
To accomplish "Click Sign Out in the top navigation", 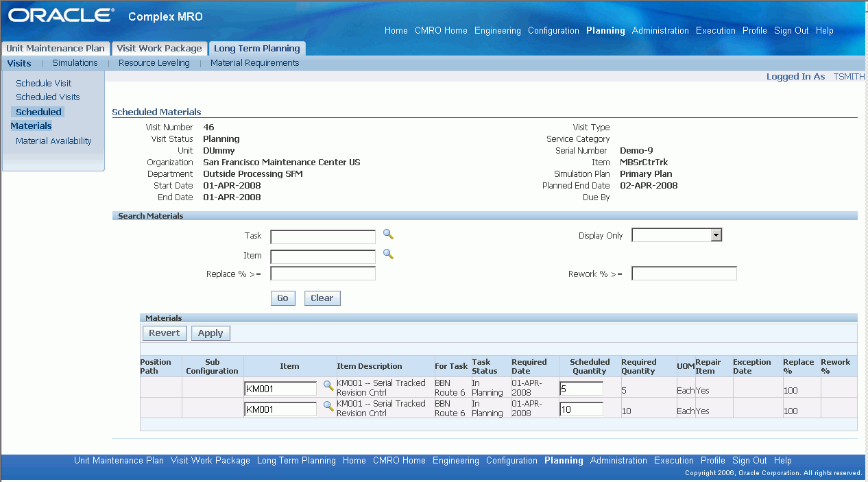I will coord(791,31).
